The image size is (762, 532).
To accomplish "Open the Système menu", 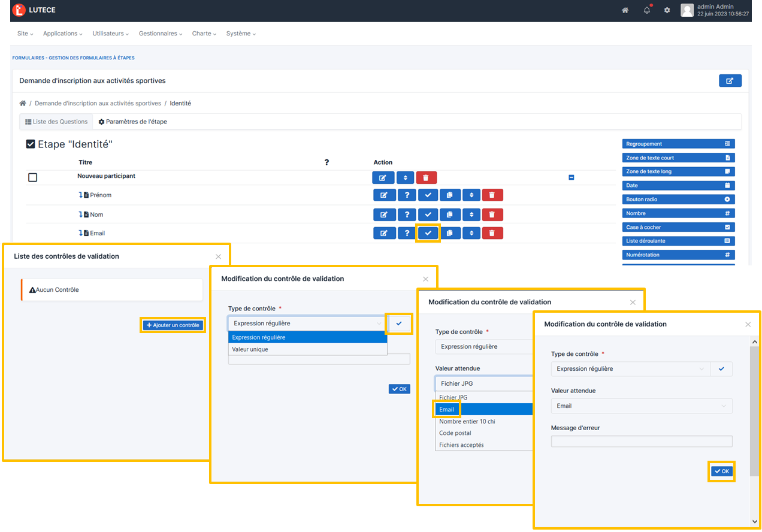I will [x=240, y=34].
